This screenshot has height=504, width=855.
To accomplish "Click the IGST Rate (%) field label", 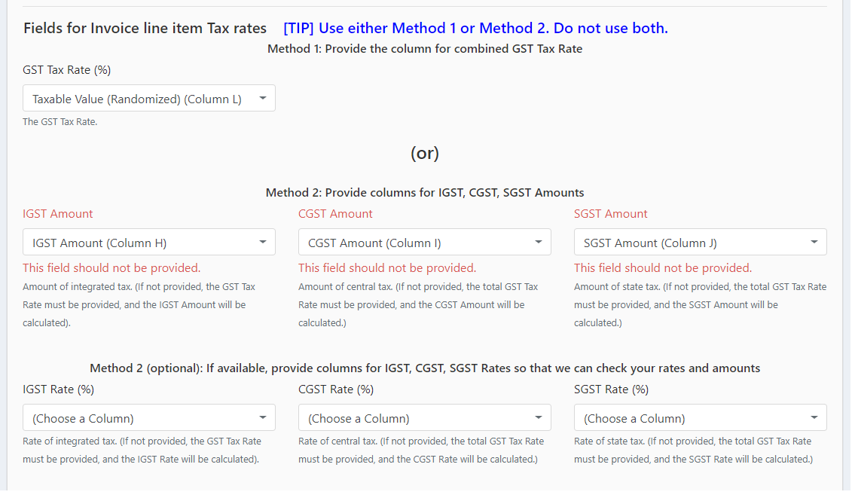I will [x=58, y=389].
